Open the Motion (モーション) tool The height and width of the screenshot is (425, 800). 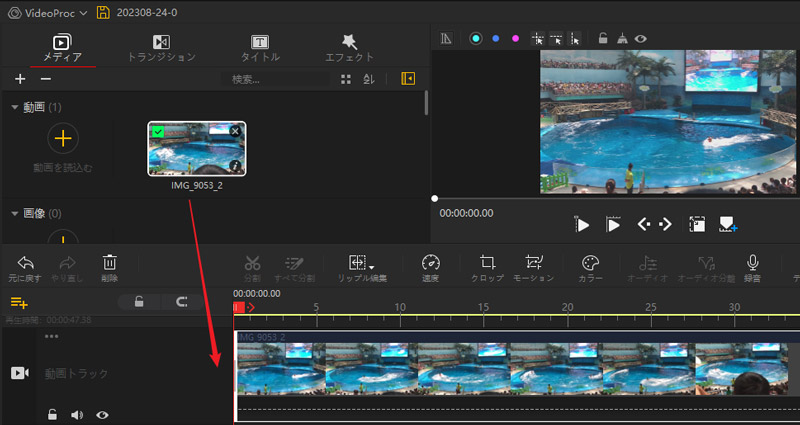coord(533,264)
